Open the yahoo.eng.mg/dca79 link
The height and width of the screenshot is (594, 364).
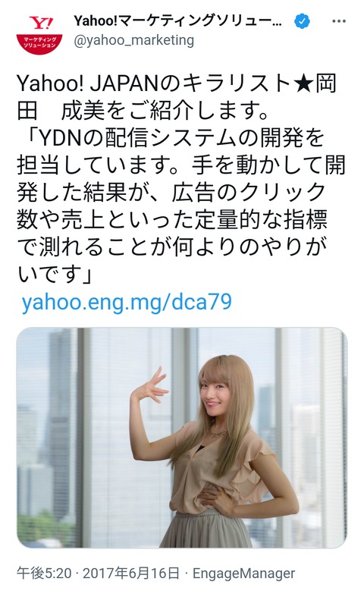[x=126, y=302]
